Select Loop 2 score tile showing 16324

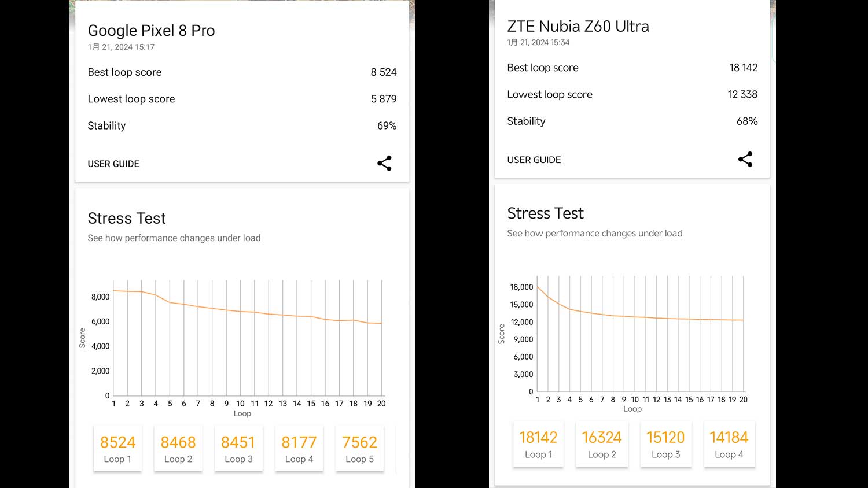pos(602,444)
